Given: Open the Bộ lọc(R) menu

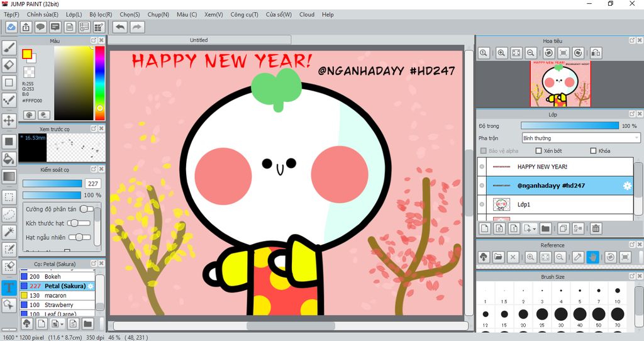Looking at the screenshot, I should click(x=101, y=14).
